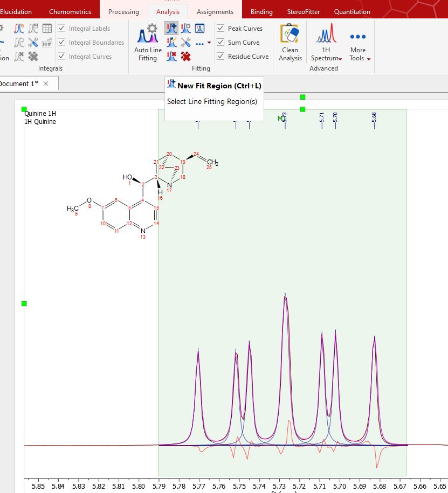
Task: Toggle the Integral Labels checkbox
Action: (x=61, y=29)
